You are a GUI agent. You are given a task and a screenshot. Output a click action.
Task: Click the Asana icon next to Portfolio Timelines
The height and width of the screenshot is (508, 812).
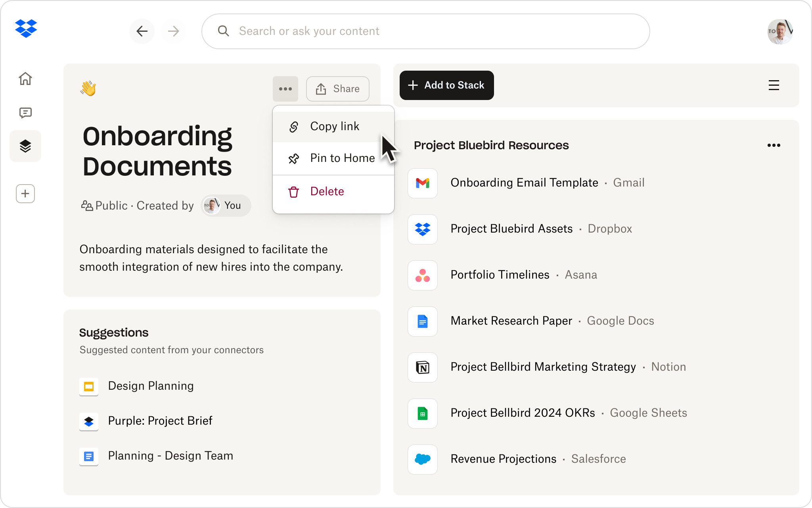423,275
